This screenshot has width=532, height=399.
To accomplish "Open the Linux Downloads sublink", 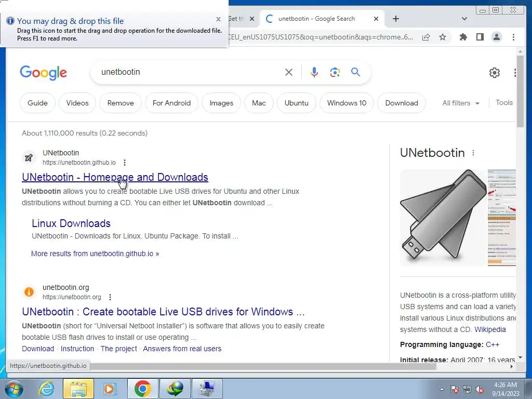I will (71, 223).
